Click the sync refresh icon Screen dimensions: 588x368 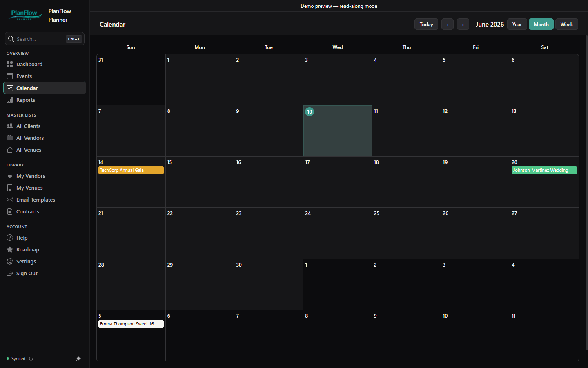coord(31,359)
